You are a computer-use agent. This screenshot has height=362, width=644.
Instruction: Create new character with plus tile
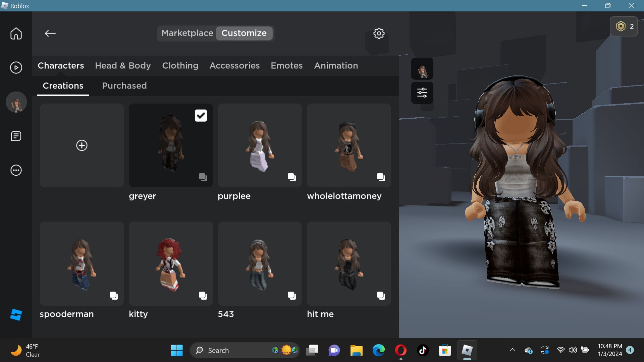(82, 145)
